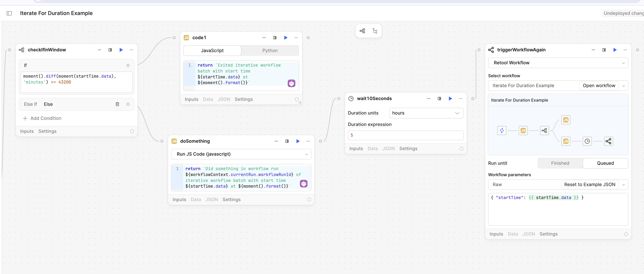
Task: Open Inputs tab in wait10Seconds block
Action: click(356, 149)
